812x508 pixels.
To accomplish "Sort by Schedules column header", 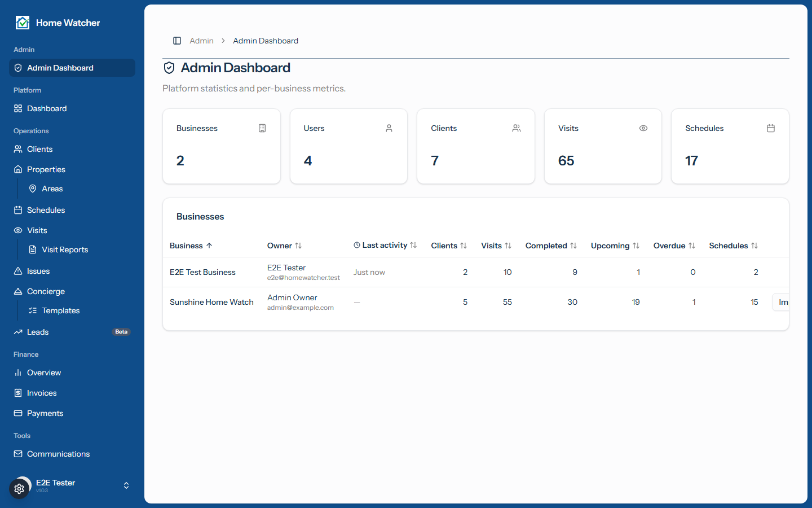I will (734, 246).
